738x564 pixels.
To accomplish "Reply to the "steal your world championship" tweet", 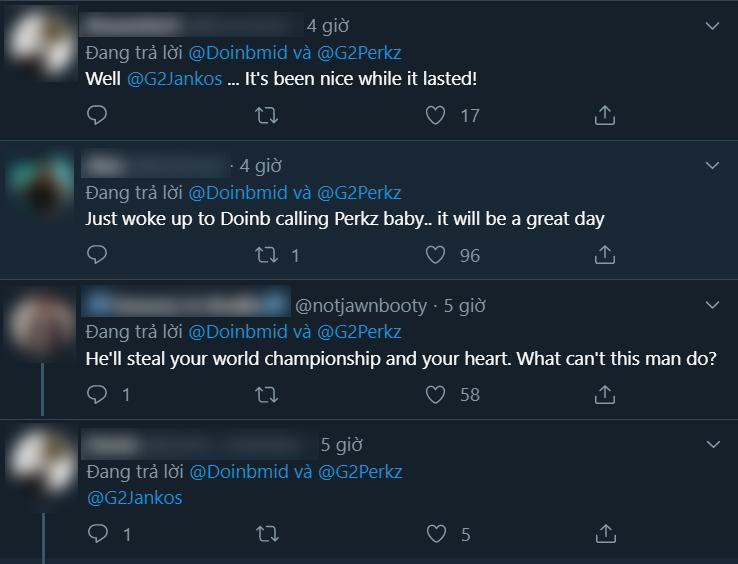I will (97, 395).
